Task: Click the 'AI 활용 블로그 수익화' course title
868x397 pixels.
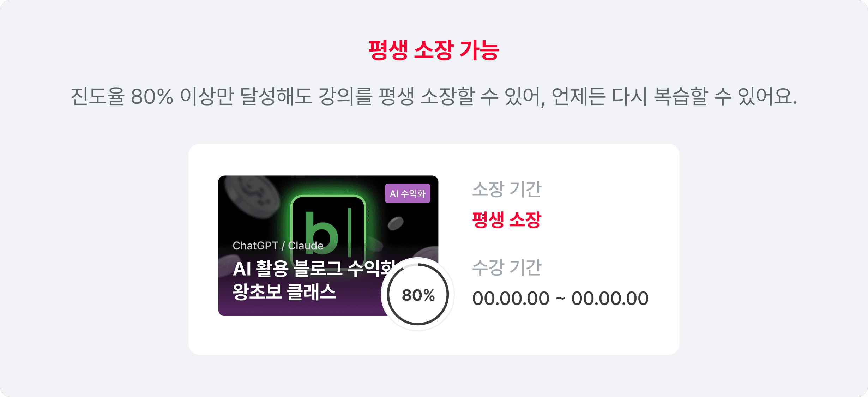Action: (314, 269)
